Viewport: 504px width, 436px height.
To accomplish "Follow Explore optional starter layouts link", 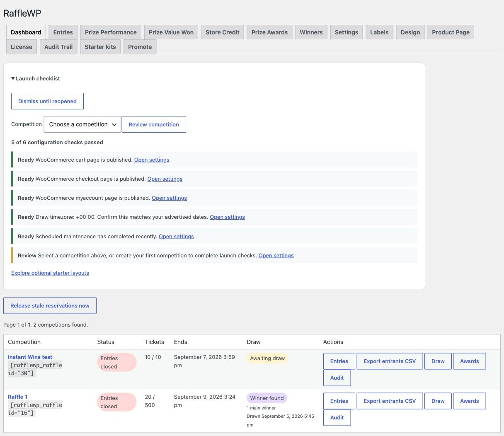I will click(50, 273).
